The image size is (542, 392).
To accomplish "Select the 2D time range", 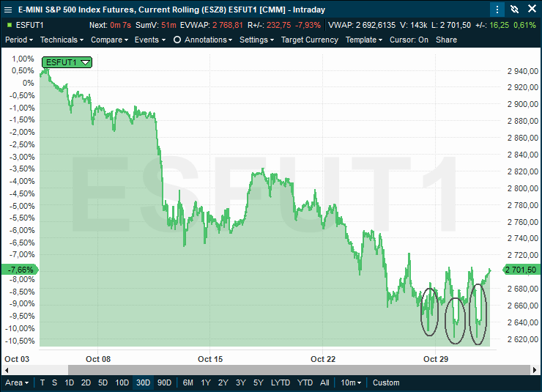I will tap(86, 382).
